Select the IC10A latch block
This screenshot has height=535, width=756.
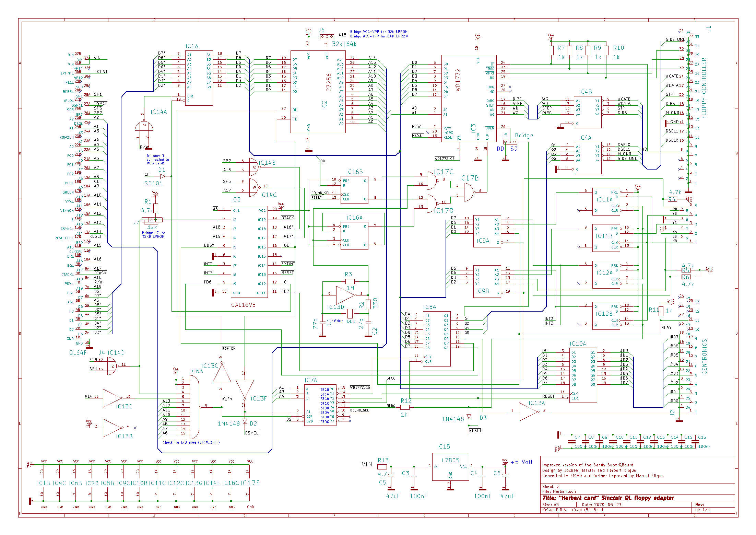(583, 375)
